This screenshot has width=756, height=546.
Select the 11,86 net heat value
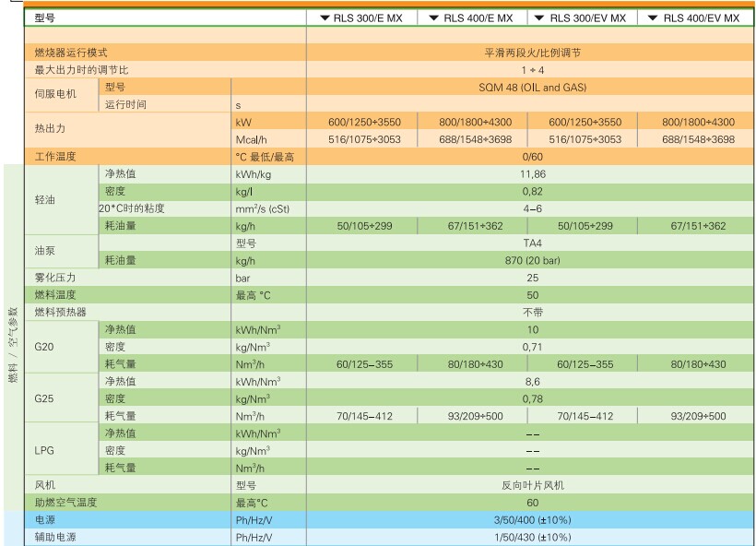(532, 174)
